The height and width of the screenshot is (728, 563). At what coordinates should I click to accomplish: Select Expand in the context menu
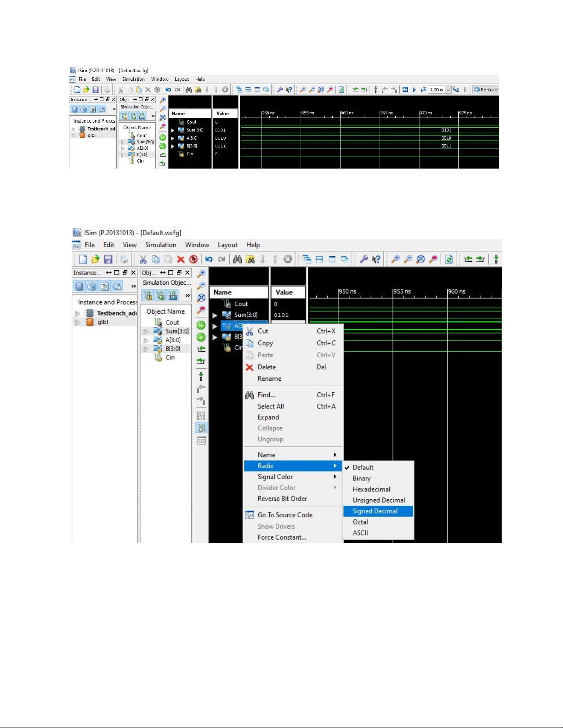(x=293, y=417)
